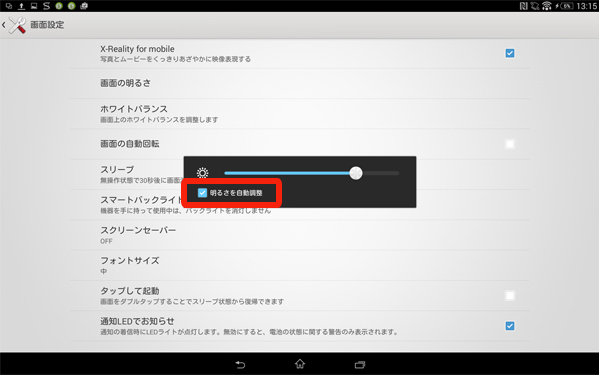
Task: Uncheck the X-Reality for mobile checkbox
Action: [x=510, y=53]
